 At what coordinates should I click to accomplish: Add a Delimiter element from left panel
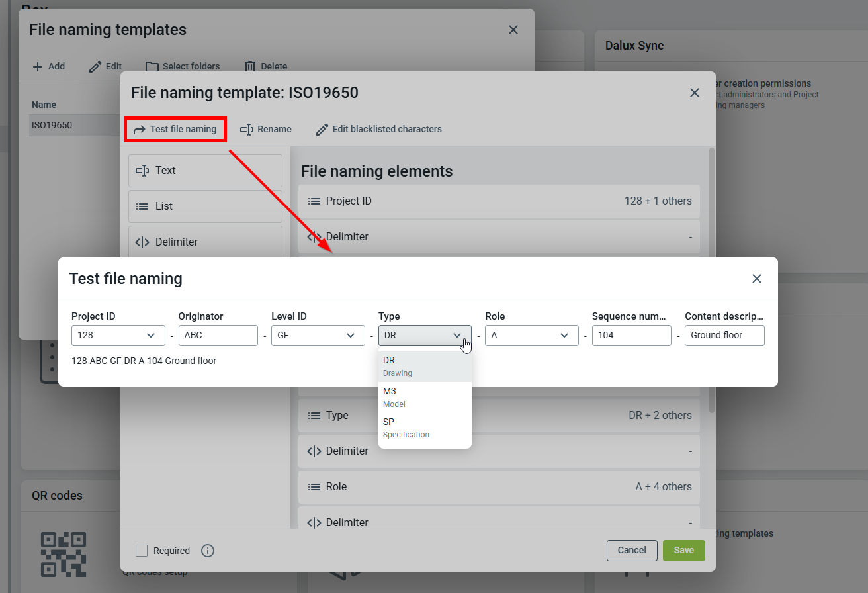205,242
